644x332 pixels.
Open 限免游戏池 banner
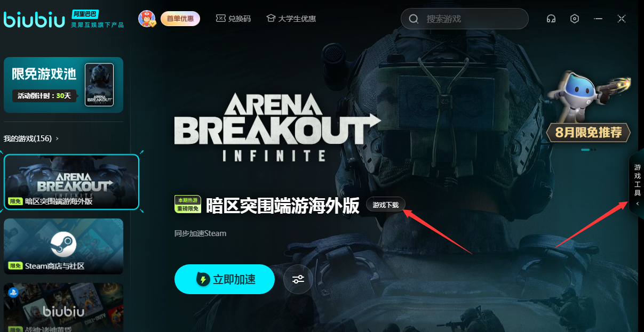(x=63, y=85)
